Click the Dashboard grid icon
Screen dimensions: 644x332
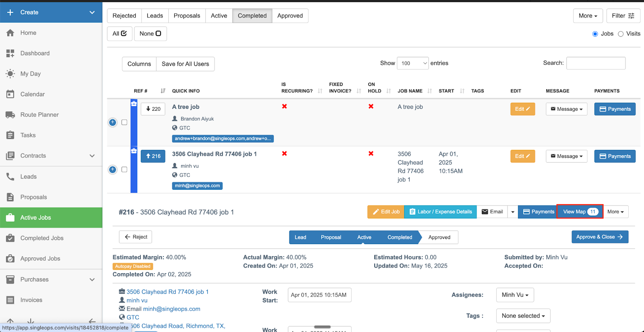pyautogui.click(x=10, y=53)
